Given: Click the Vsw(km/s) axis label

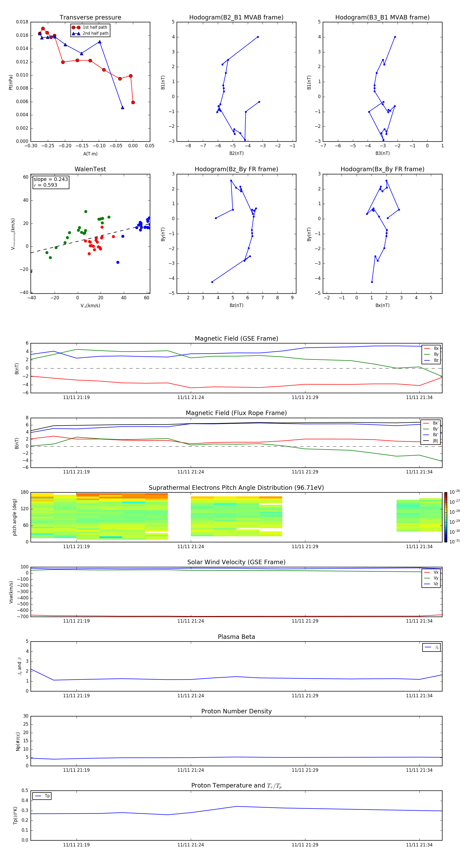Looking at the screenshot, I should coord(11,592).
